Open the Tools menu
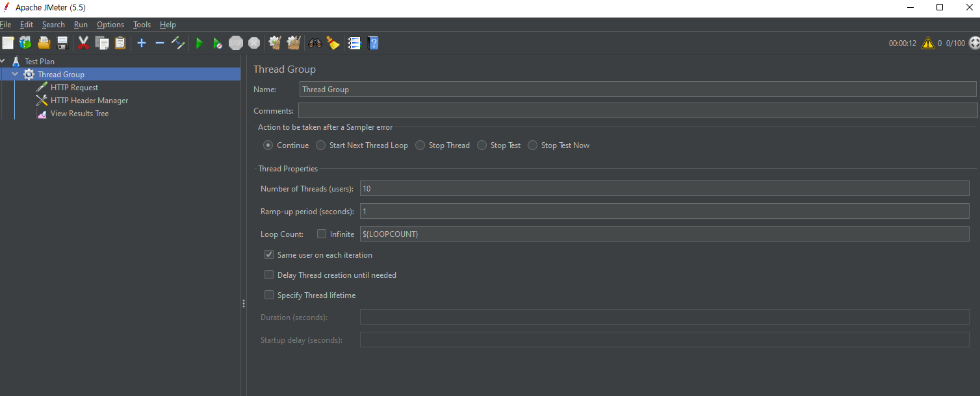Image resolution: width=980 pixels, height=396 pixels. point(142,25)
